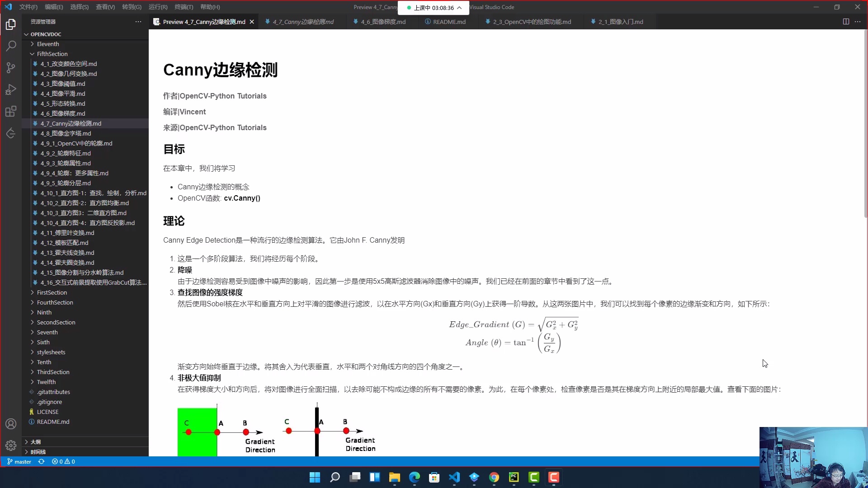Open the Run and Debug view
This screenshot has width=868, height=488.
coord(11,89)
